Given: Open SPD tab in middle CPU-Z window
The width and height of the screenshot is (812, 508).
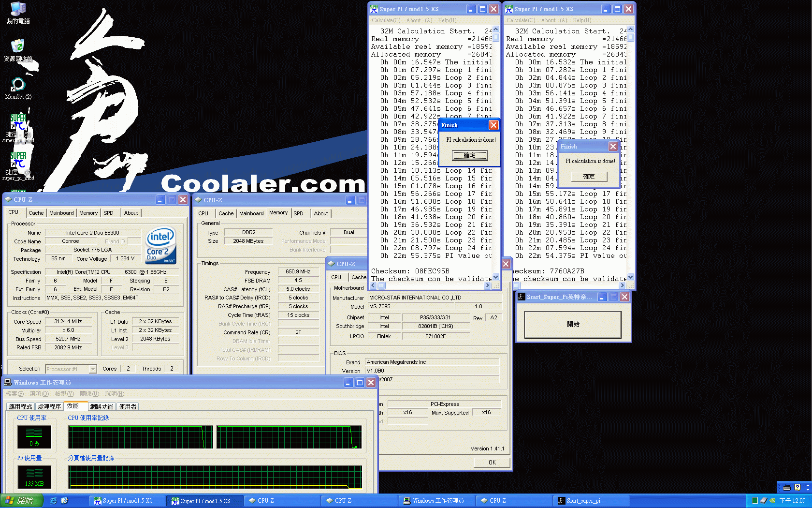Looking at the screenshot, I should 298,213.
